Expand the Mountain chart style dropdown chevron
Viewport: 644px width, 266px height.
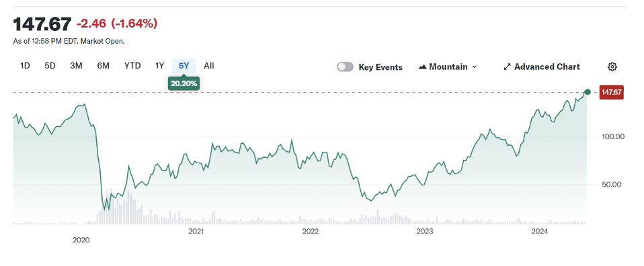(475, 67)
